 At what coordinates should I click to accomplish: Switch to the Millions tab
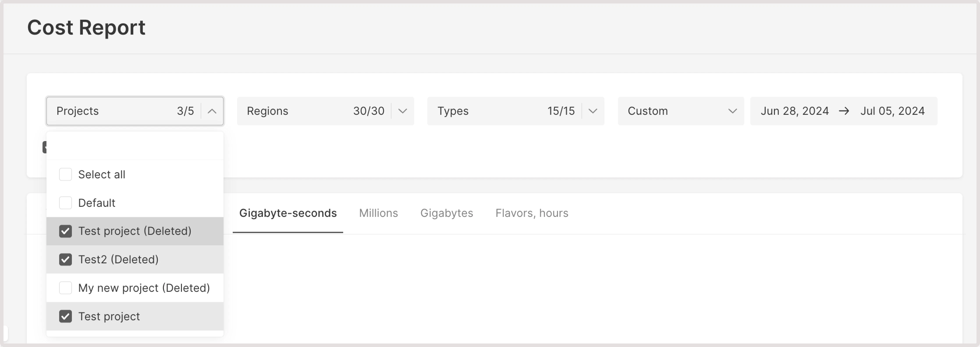[378, 213]
